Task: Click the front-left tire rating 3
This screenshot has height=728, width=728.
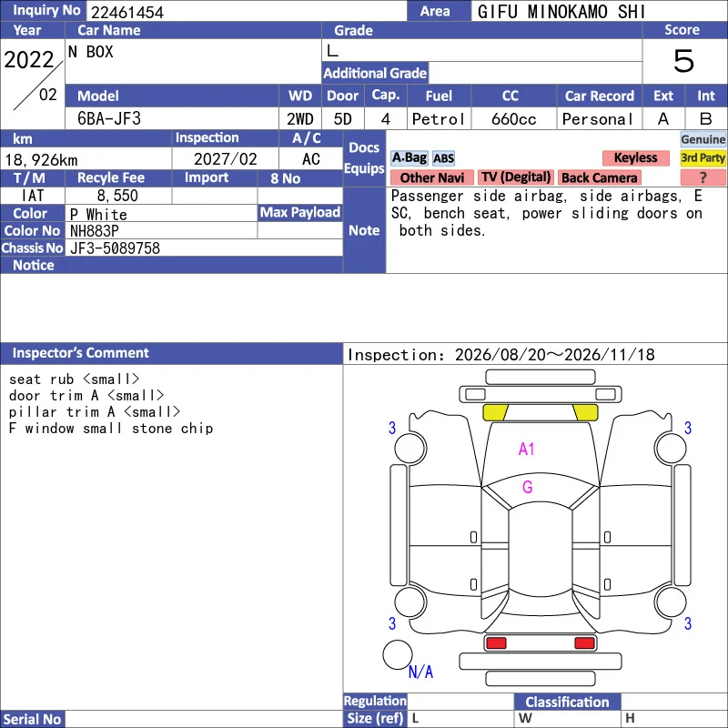Action: click(x=392, y=428)
